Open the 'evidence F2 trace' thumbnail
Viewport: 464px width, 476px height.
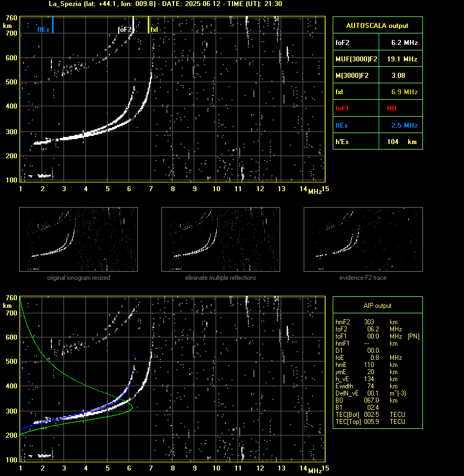(363, 239)
